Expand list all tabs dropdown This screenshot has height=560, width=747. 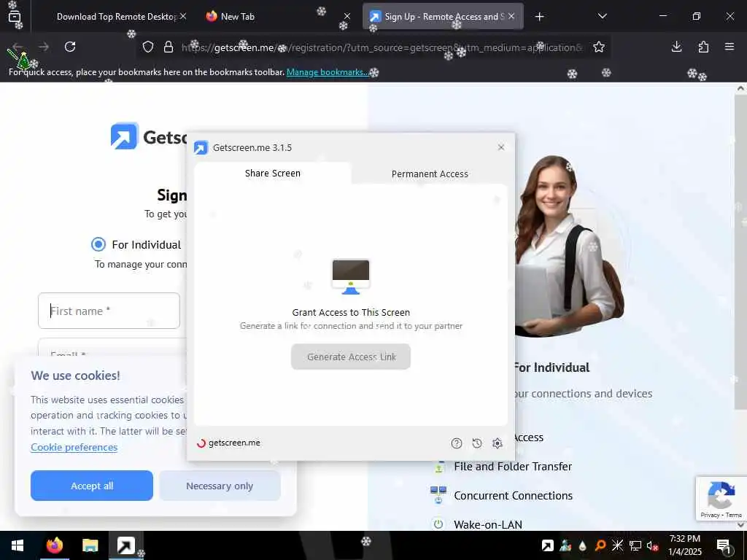coord(602,17)
